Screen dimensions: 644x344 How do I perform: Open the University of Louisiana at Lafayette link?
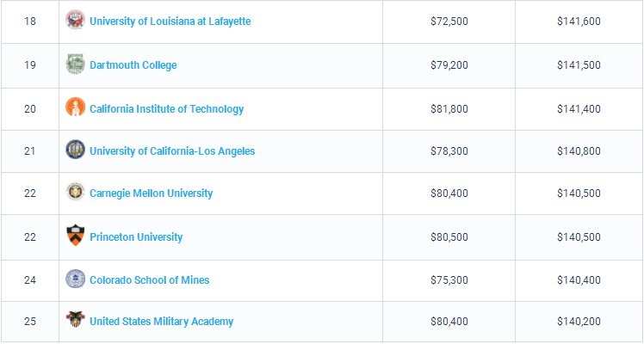(170, 21)
